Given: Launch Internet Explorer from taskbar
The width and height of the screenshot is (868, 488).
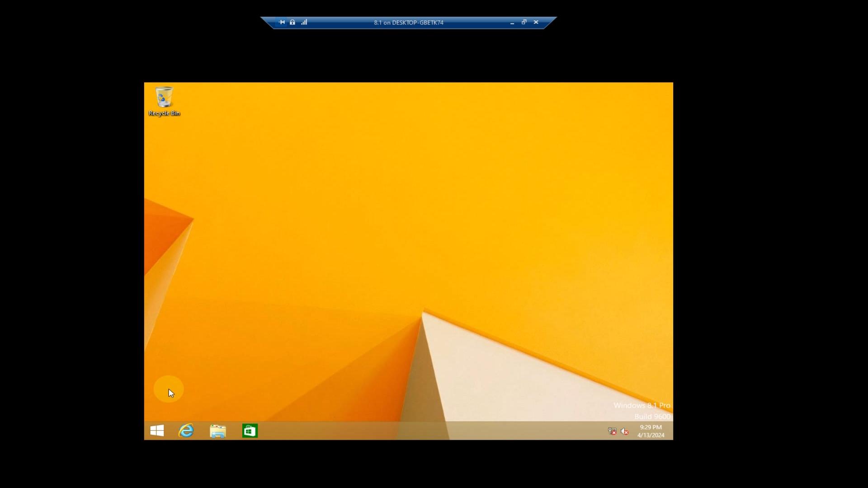Looking at the screenshot, I should tap(186, 431).
